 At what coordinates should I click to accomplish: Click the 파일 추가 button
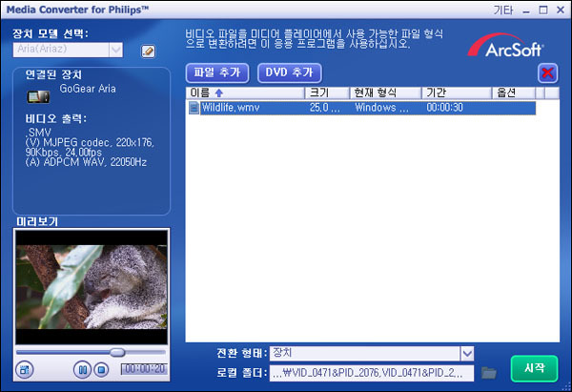[x=217, y=73]
